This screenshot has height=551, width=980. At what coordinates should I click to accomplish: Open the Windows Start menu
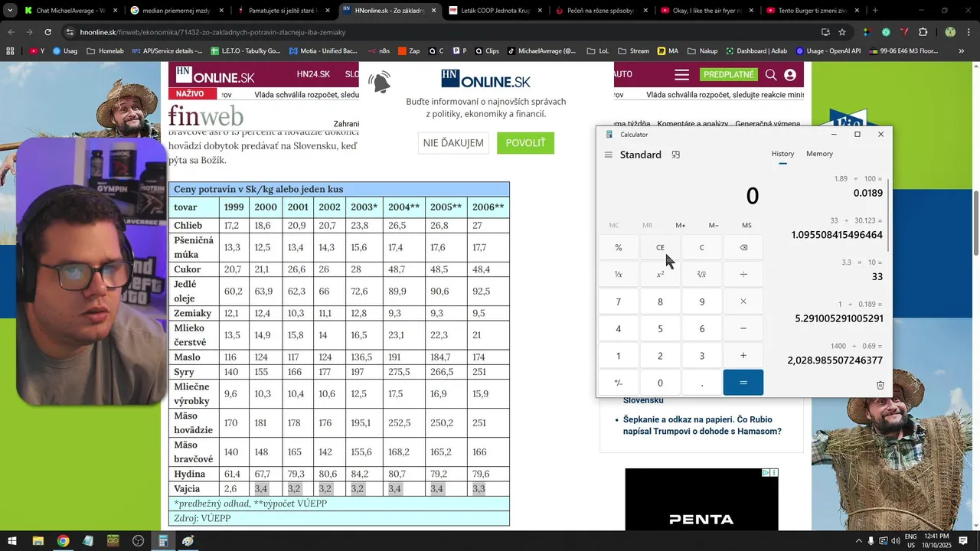(x=12, y=541)
